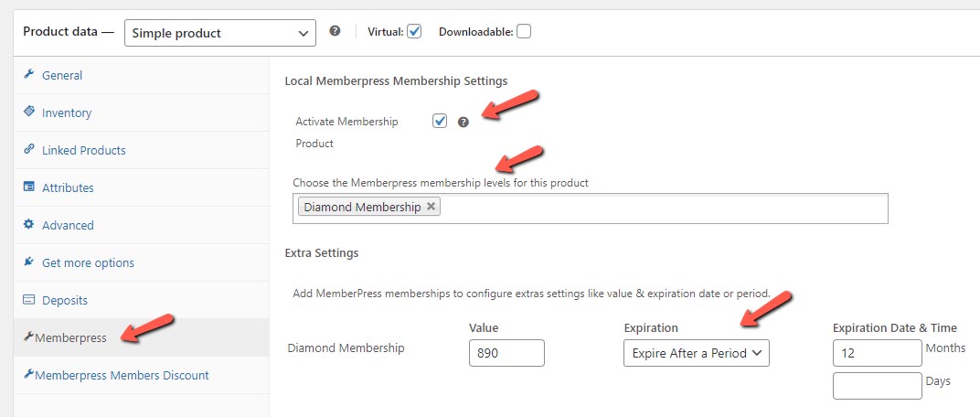Enable the Downloadable checkbox
Viewport: 980px width, 417px height.
coord(524,31)
